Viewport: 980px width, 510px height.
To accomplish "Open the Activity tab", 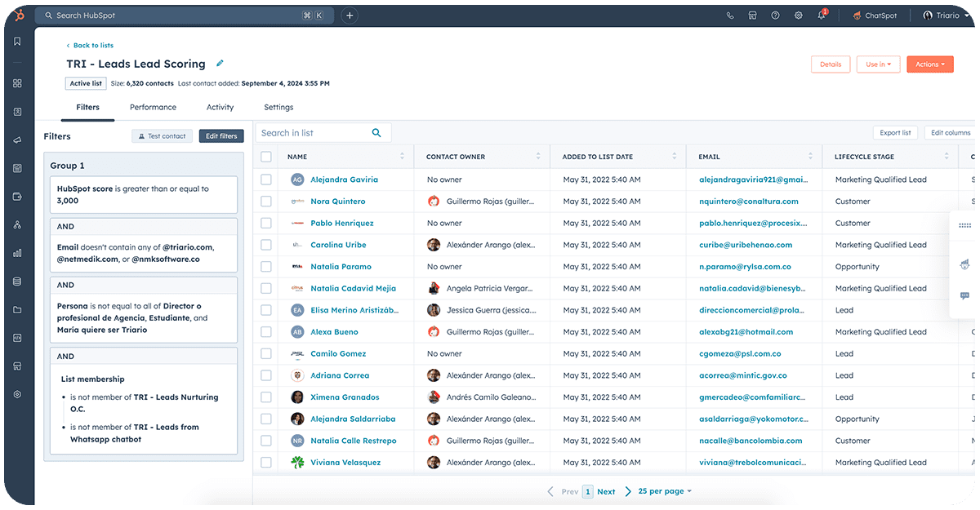I will (x=220, y=107).
